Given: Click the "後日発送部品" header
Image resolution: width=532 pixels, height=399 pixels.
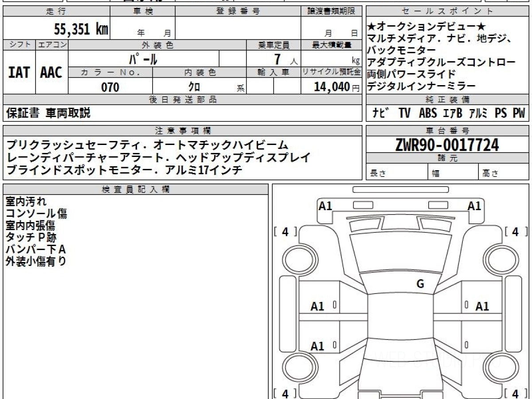Looking at the screenshot, I should click(x=182, y=100).
